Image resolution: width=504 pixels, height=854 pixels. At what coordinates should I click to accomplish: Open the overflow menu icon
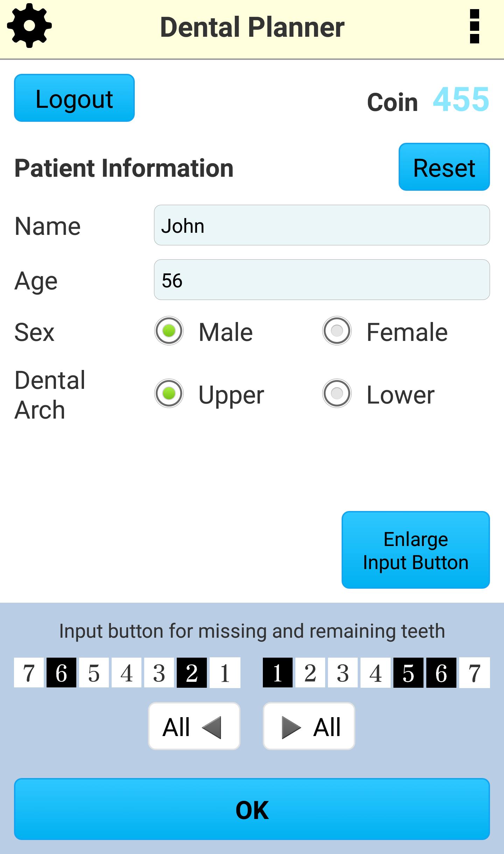pos(474,25)
